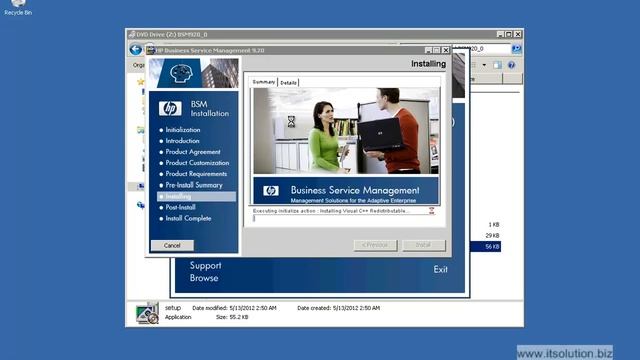Select the 29 KB file row
The image size is (640, 360).
click(486, 236)
